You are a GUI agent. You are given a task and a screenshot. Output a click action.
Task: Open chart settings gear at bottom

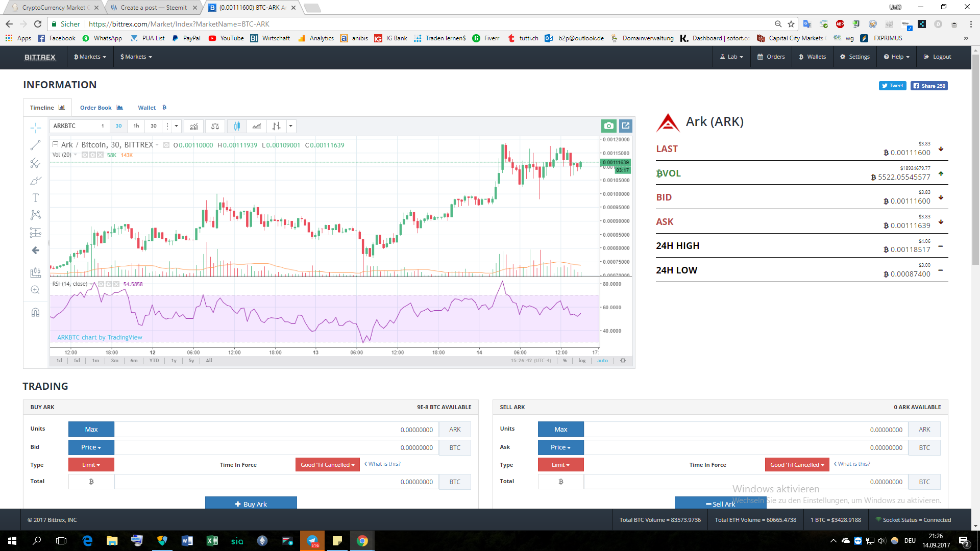point(623,361)
